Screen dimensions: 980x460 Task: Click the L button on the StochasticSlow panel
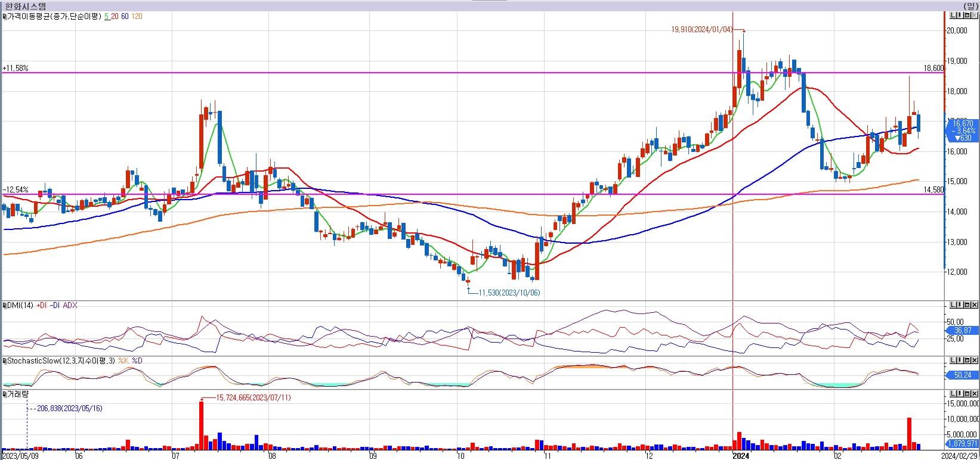pyautogui.click(x=953, y=361)
